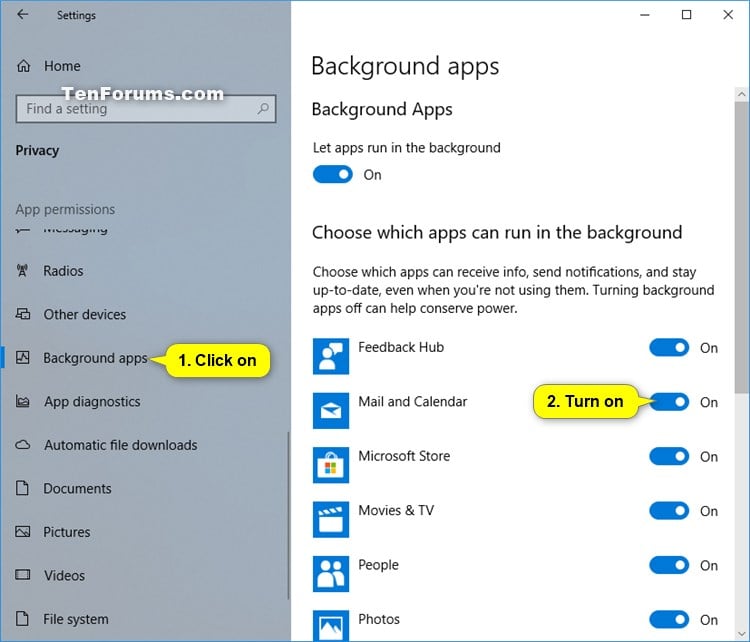Click the App diagnostics chart icon
This screenshot has width=750, height=642.
[22, 401]
